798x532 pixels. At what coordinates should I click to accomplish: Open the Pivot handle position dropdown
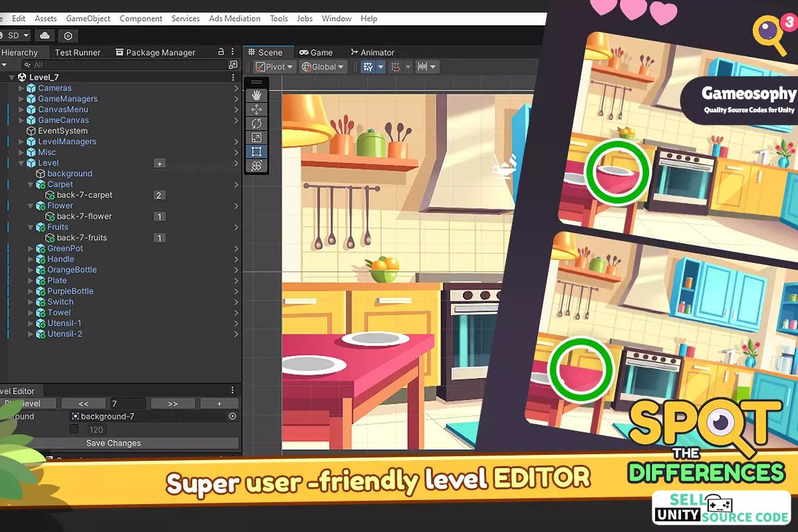[x=274, y=66]
